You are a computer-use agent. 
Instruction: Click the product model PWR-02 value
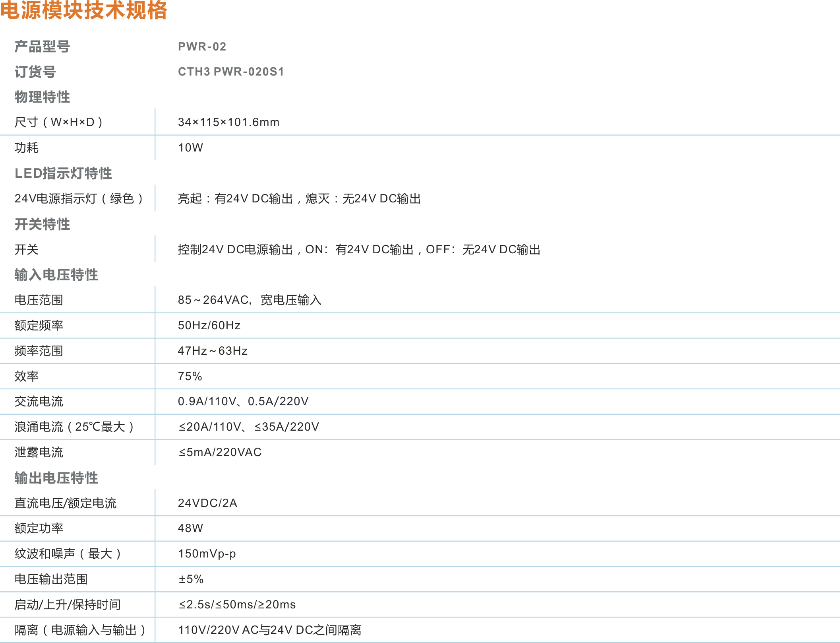202,47
